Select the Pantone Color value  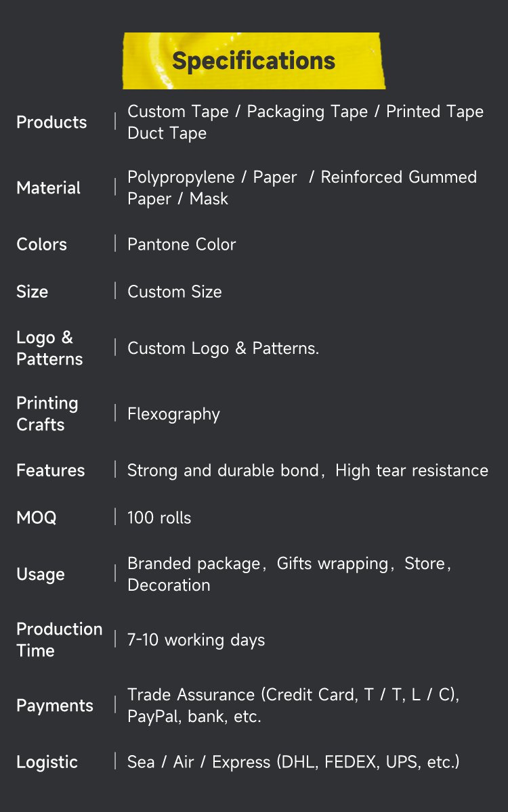click(x=182, y=244)
